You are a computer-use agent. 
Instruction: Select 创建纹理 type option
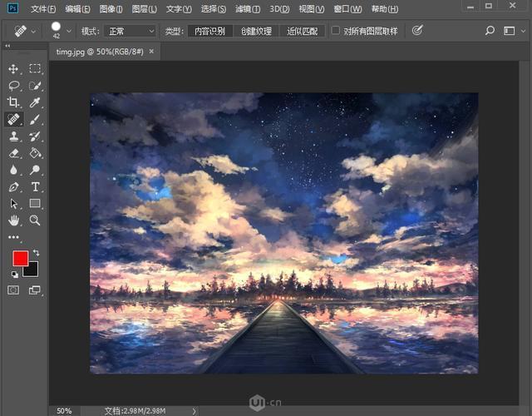[256, 32]
